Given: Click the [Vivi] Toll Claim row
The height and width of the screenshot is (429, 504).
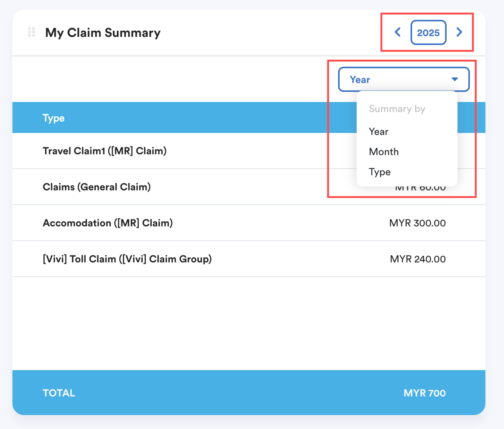Looking at the screenshot, I should [x=127, y=259].
